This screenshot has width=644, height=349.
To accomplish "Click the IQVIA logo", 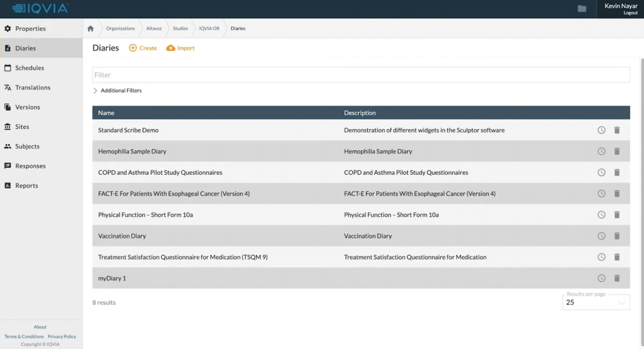I will tap(40, 8).
